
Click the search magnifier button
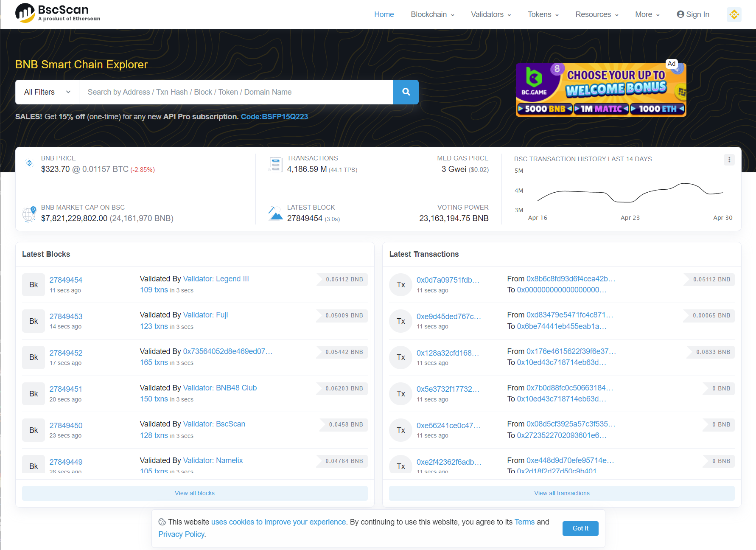(406, 92)
